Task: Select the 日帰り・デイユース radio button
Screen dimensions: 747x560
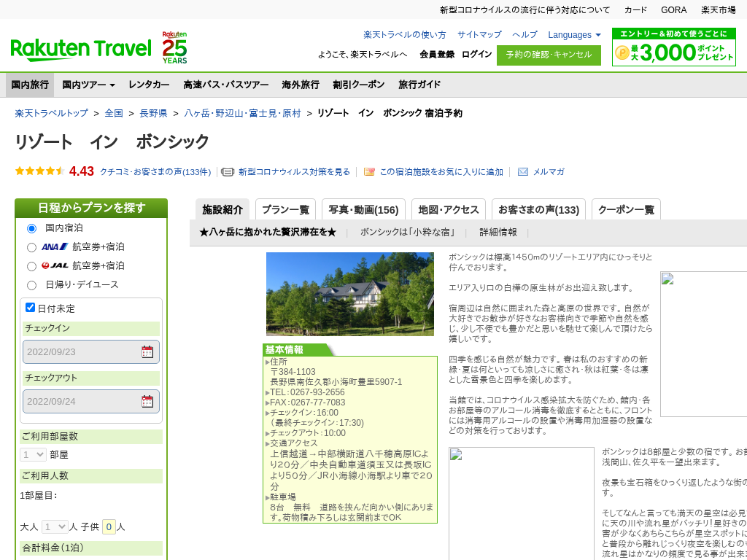Action: pos(31,285)
